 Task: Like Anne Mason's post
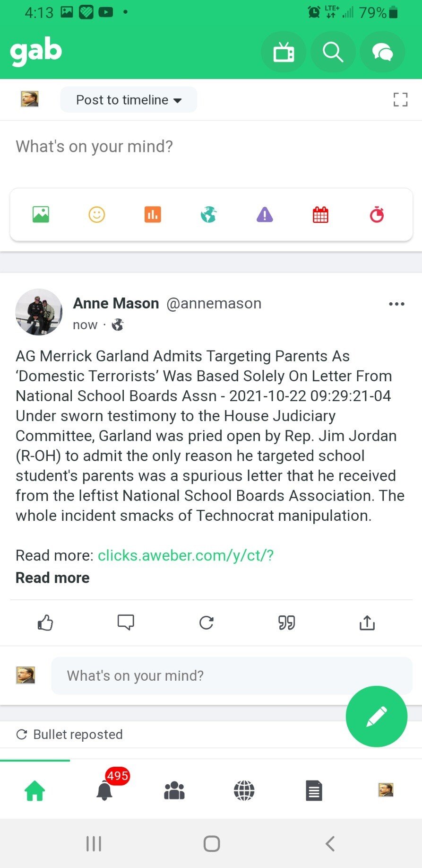tap(45, 623)
